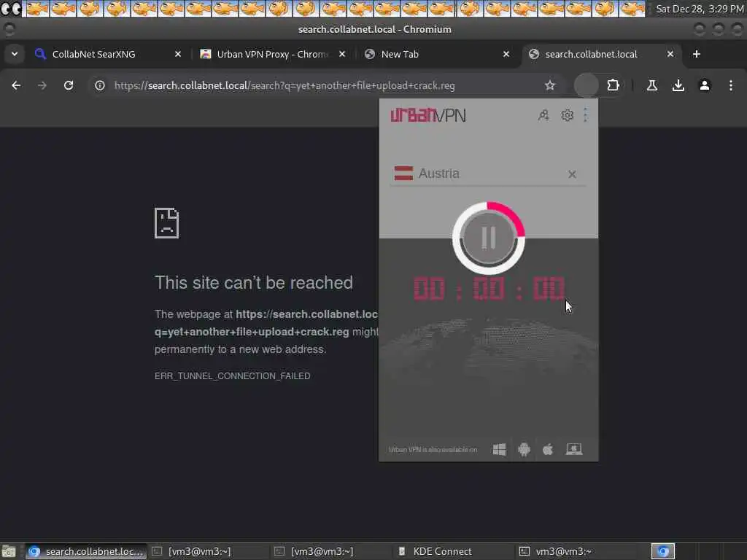
Task: Switch to Urban VPN Proxy tab
Action: [272, 54]
